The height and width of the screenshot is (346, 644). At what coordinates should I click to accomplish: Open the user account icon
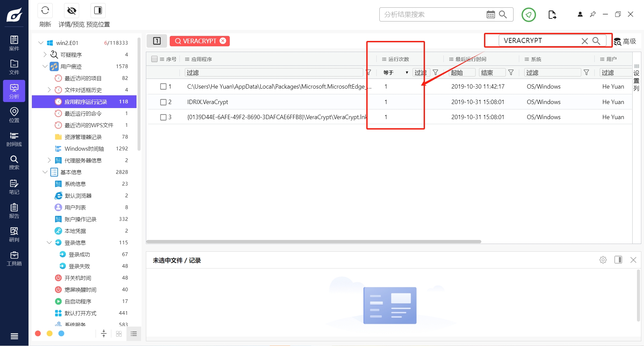(x=580, y=14)
